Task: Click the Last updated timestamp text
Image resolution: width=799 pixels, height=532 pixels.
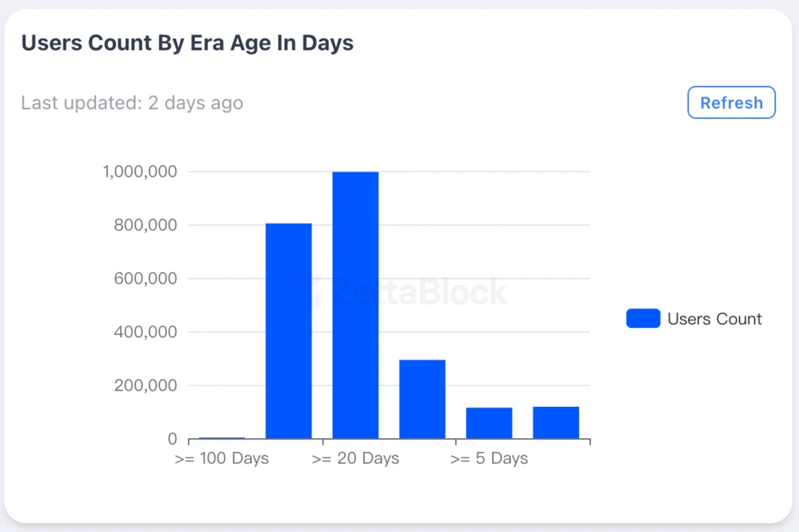Action: pos(132,103)
